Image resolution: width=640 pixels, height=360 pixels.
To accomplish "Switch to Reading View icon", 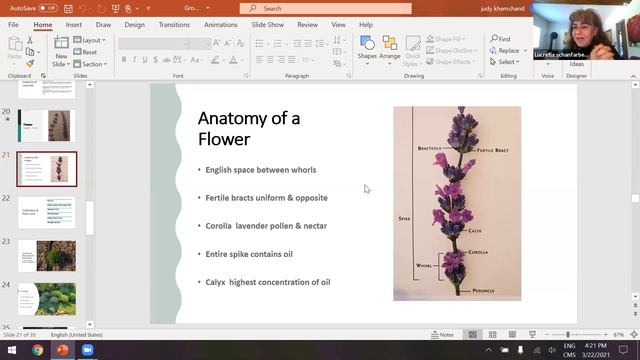I will coord(512,335).
